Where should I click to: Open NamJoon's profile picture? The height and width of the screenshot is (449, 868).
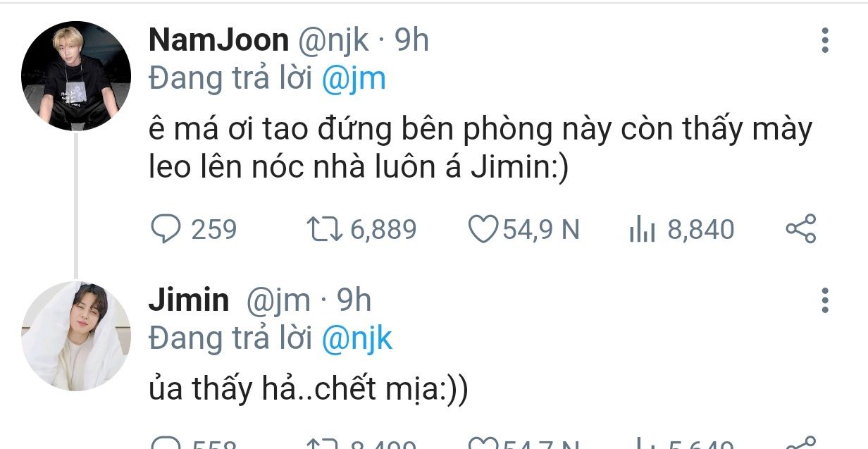[76, 76]
